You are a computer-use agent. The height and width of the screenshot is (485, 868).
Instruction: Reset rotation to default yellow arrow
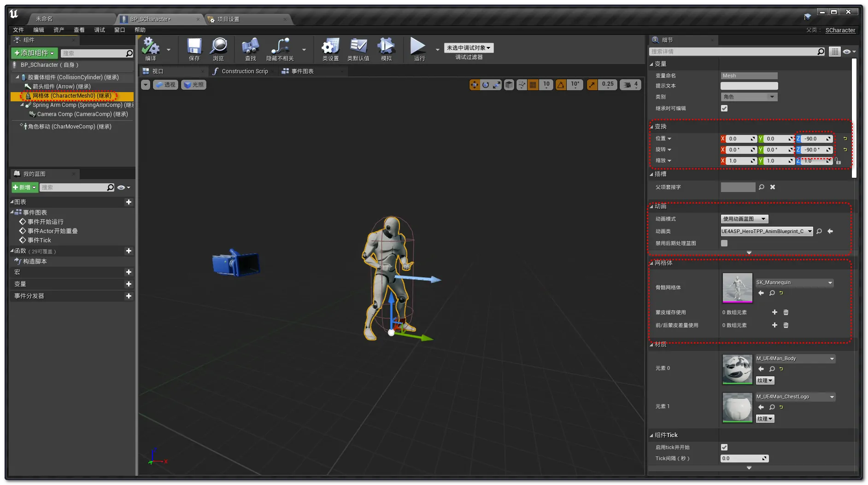tap(845, 150)
